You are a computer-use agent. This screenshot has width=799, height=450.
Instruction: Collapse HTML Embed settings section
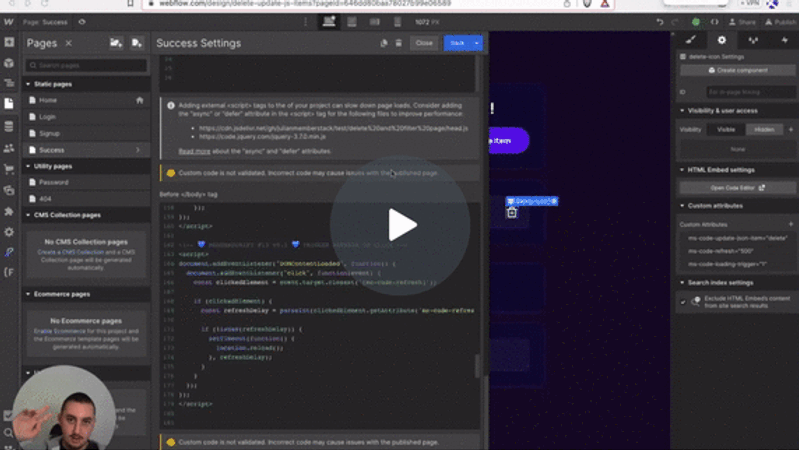682,170
